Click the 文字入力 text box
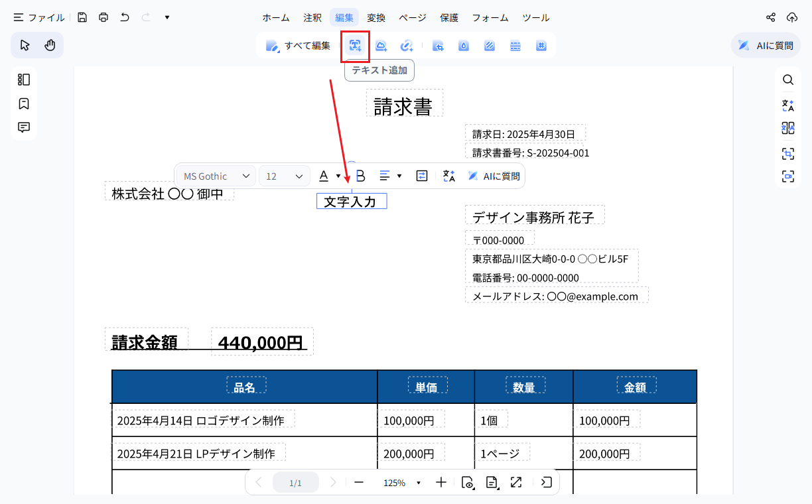Screen dimensions: 812x504 point(352,201)
